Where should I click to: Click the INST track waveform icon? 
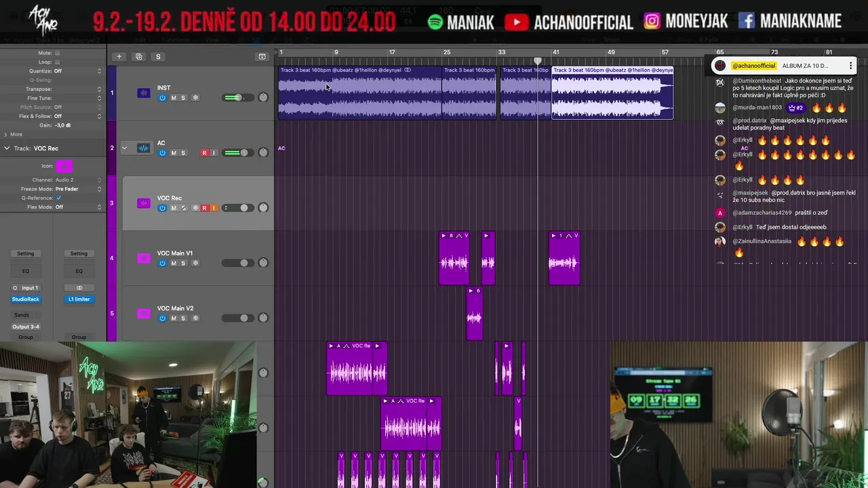[x=144, y=93]
